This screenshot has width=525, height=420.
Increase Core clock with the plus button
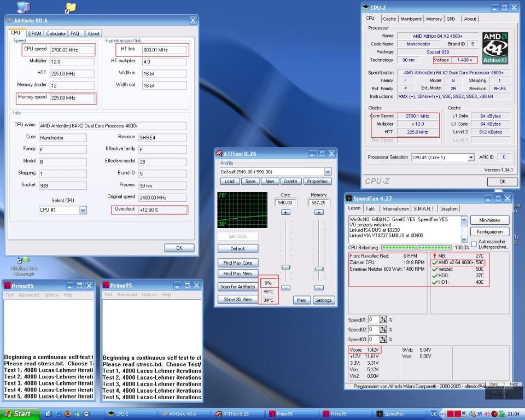(x=285, y=212)
